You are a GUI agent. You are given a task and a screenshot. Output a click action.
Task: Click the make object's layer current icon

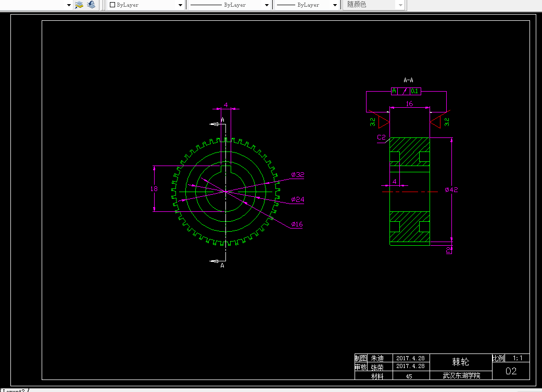[79, 5]
